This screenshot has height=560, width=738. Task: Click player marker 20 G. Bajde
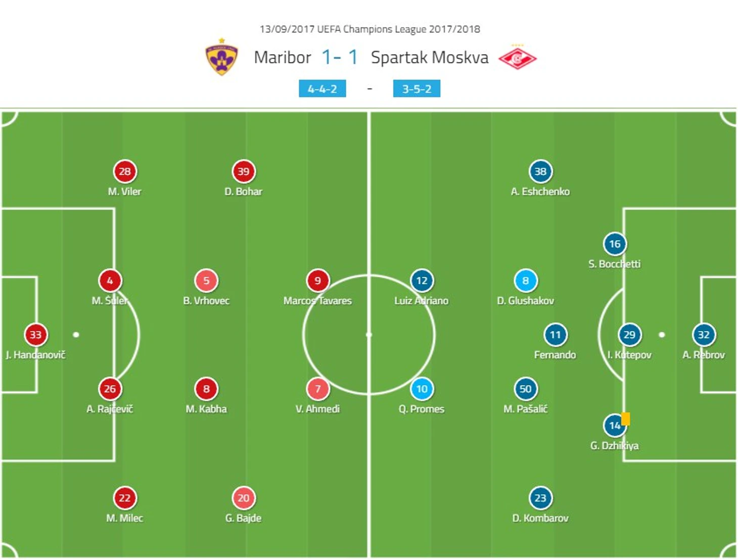(x=243, y=498)
